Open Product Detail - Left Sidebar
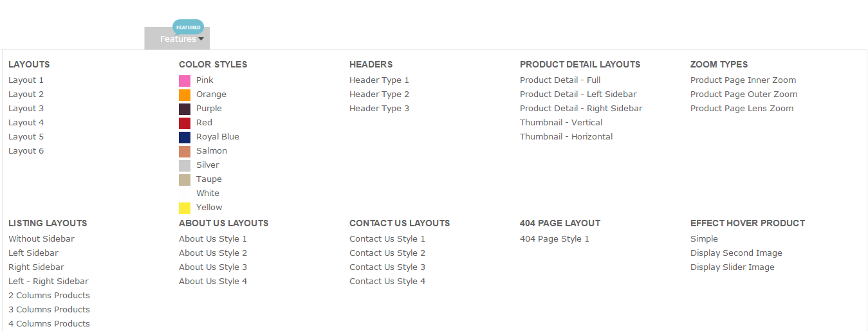Screen dimensions: 868x331 tap(578, 94)
